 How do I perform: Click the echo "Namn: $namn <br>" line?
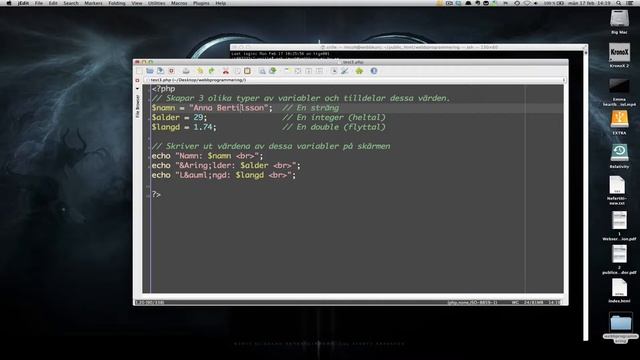tap(207, 156)
